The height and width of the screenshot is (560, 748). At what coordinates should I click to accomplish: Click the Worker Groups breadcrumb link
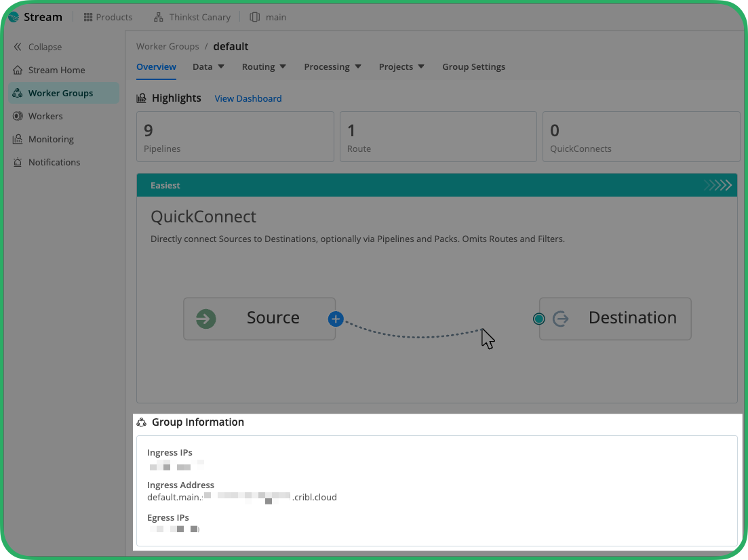(168, 46)
